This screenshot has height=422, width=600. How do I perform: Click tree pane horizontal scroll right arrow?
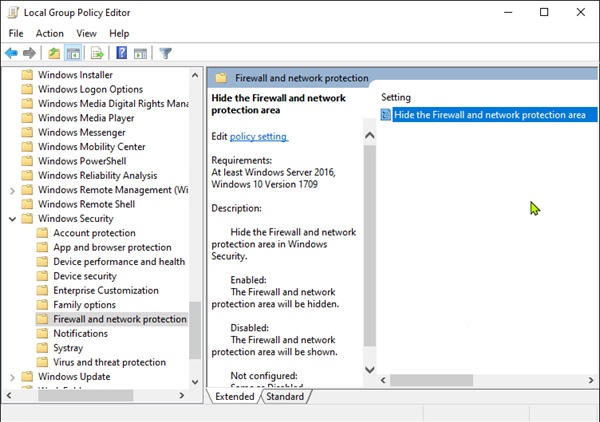[182, 396]
